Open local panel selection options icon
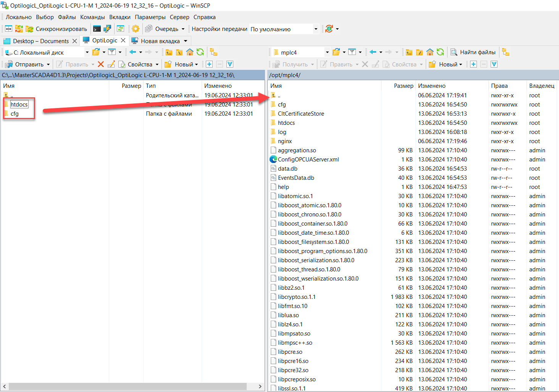The height and width of the screenshot is (392, 559). point(230,64)
